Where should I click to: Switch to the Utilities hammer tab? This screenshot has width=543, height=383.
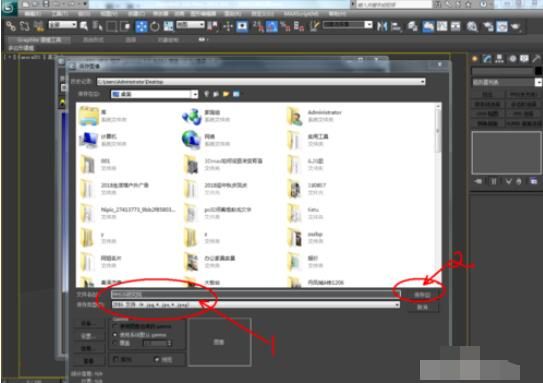536,59
